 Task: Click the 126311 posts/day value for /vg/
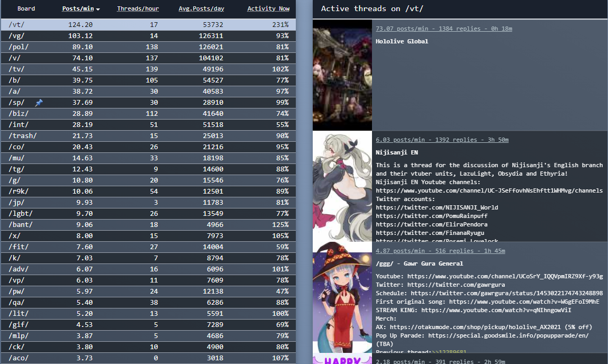[211, 35]
